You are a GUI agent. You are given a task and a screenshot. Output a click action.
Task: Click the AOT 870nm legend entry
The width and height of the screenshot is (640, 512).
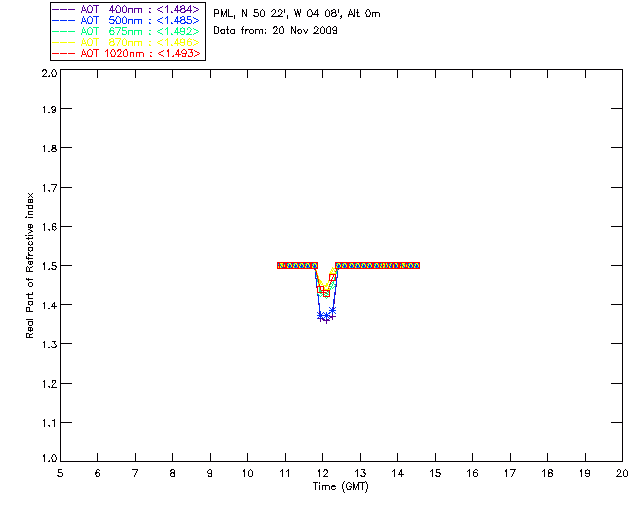126,42
